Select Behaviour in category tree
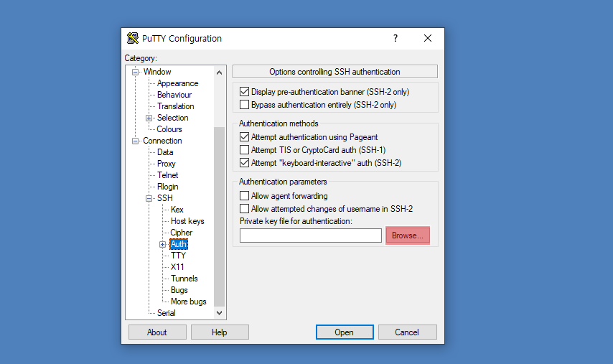Image resolution: width=613 pixels, height=364 pixels. coord(174,95)
